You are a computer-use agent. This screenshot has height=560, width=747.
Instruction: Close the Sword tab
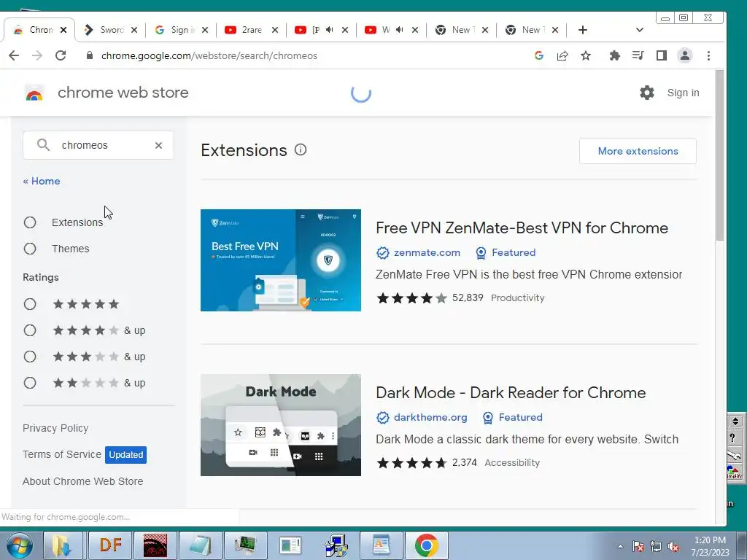(134, 30)
